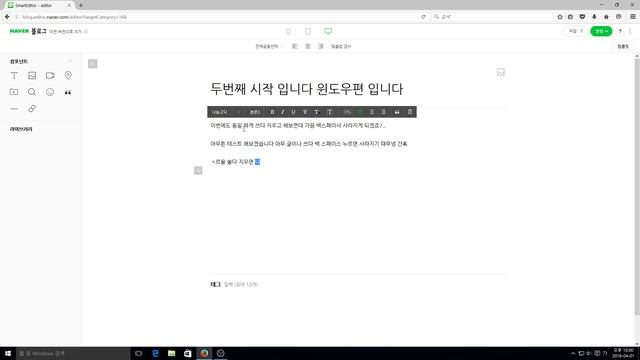The height and width of the screenshot is (360, 640).
Task: Align whole document right from top bar
Action: [x=321, y=47]
